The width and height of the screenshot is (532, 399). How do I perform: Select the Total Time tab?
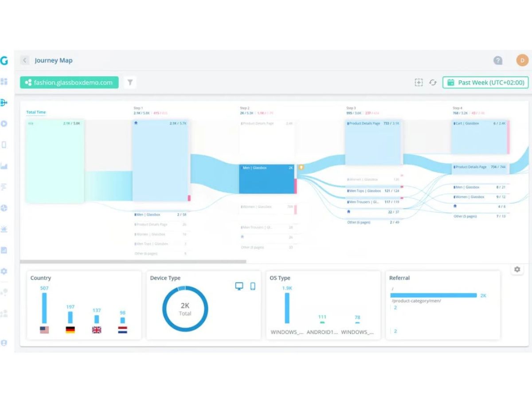[x=36, y=112]
